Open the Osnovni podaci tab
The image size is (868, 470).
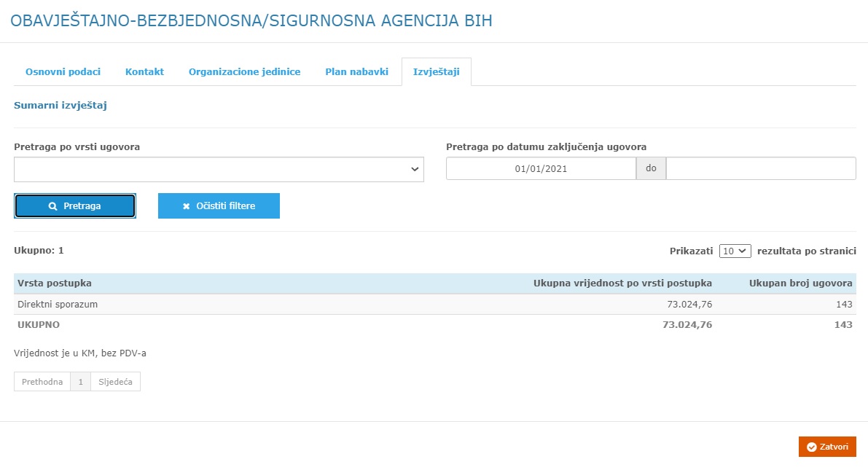point(63,71)
